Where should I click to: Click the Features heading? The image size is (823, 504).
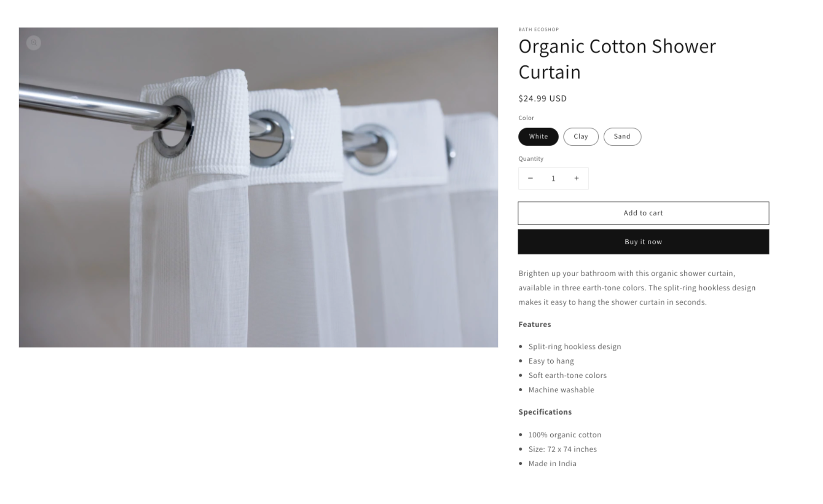[x=535, y=325]
